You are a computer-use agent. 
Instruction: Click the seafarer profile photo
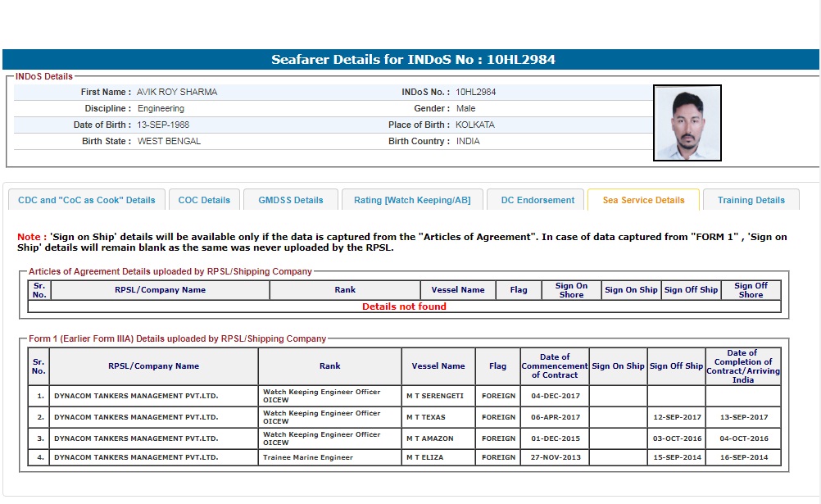(x=687, y=123)
